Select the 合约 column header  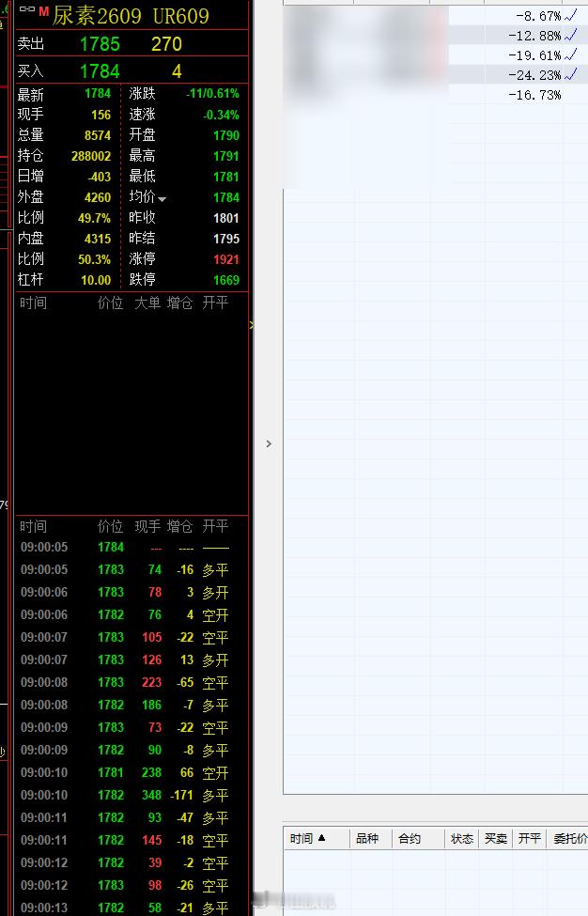(x=410, y=839)
